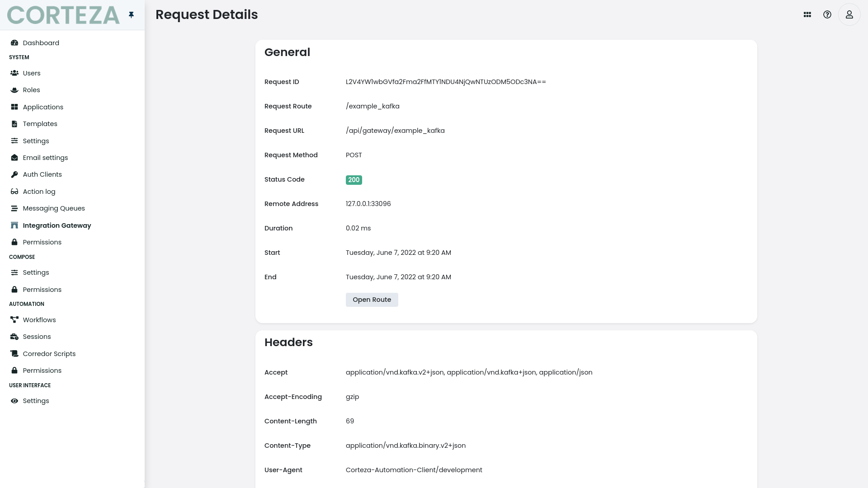Open Email settings link
868x488 pixels.
coord(45,158)
